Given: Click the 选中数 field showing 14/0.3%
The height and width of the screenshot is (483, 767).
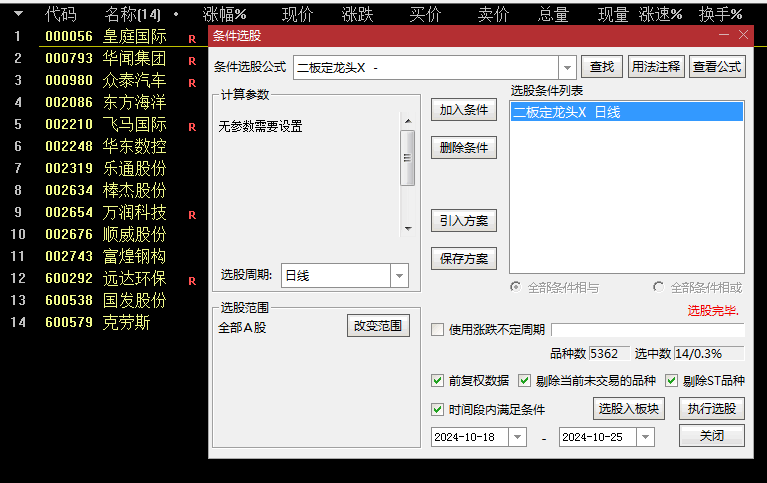Looking at the screenshot, I should click(709, 353).
